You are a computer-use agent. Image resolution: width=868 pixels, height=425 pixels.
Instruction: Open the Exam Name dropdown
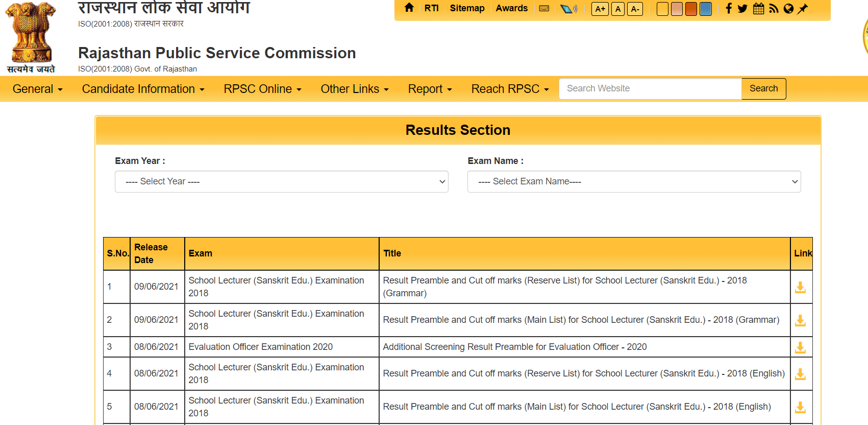634,182
